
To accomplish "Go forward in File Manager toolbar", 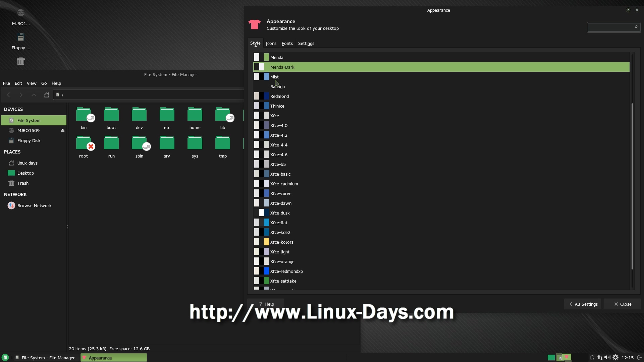I will click(21, 95).
